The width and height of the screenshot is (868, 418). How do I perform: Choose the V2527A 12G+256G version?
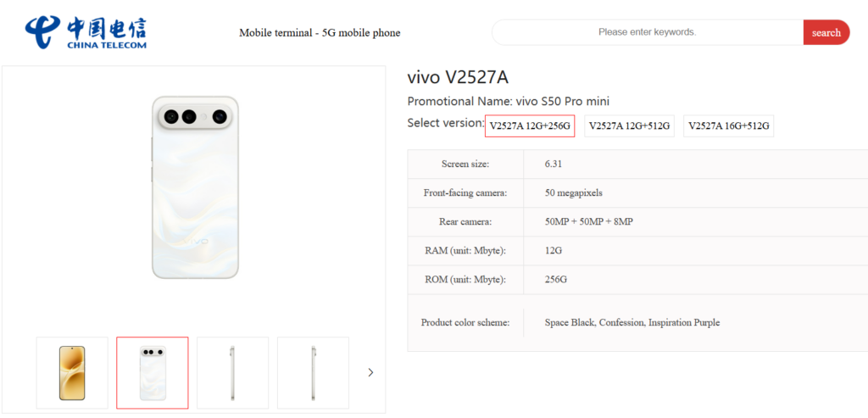click(x=530, y=126)
